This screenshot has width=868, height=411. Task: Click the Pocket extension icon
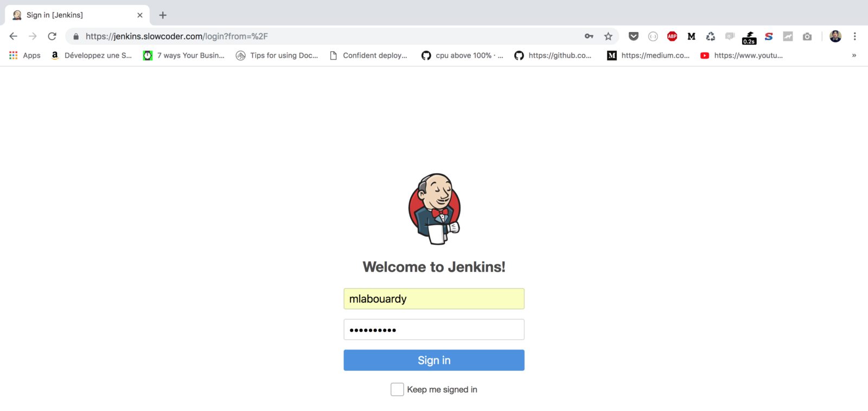coord(633,36)
